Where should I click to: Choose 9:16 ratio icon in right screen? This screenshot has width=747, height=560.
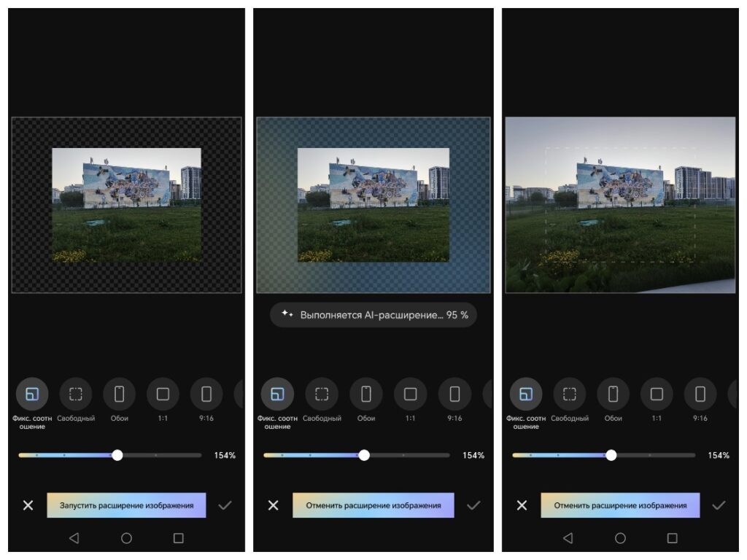[700, 394]
